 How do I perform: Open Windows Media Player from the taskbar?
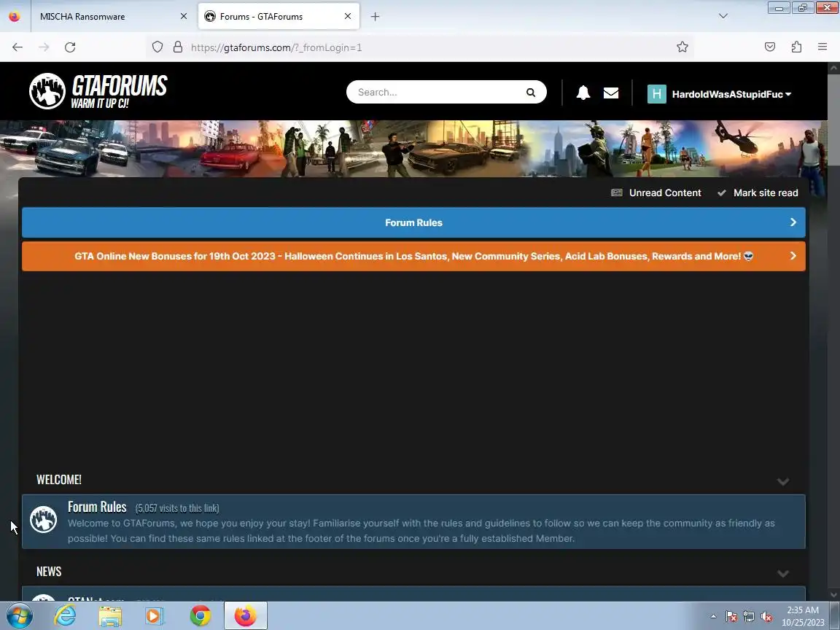click(155, 616)
